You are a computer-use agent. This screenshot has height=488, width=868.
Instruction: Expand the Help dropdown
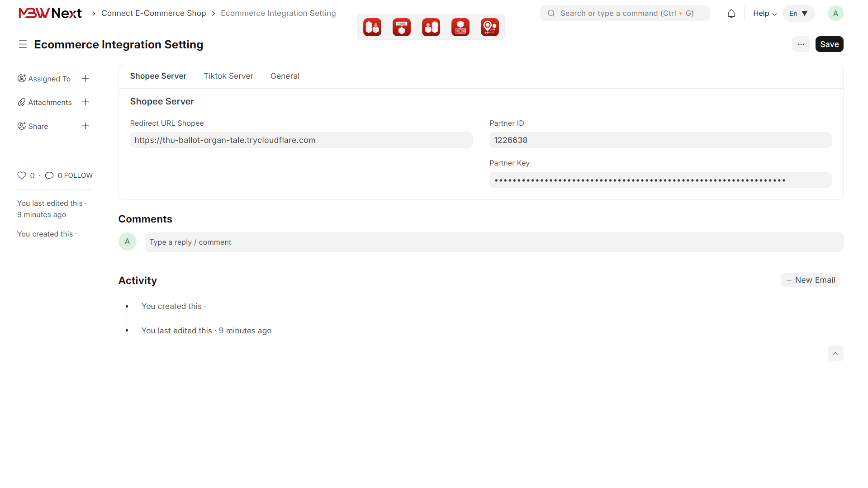click(x=764, y=14)
